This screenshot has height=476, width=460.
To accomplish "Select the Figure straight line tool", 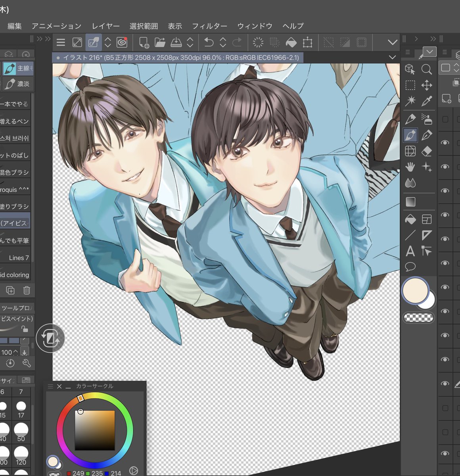I will click(x=410, y=235).
